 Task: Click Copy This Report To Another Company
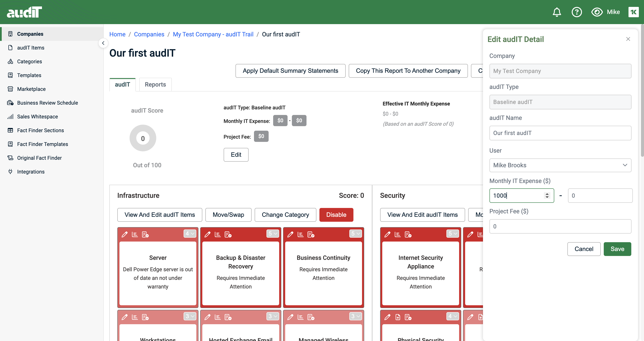408,71
